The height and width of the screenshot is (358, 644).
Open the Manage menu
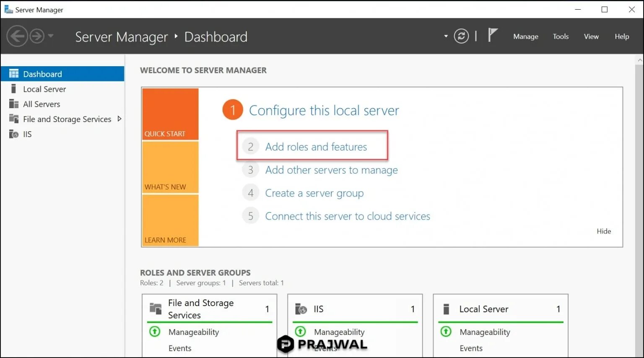526,36
